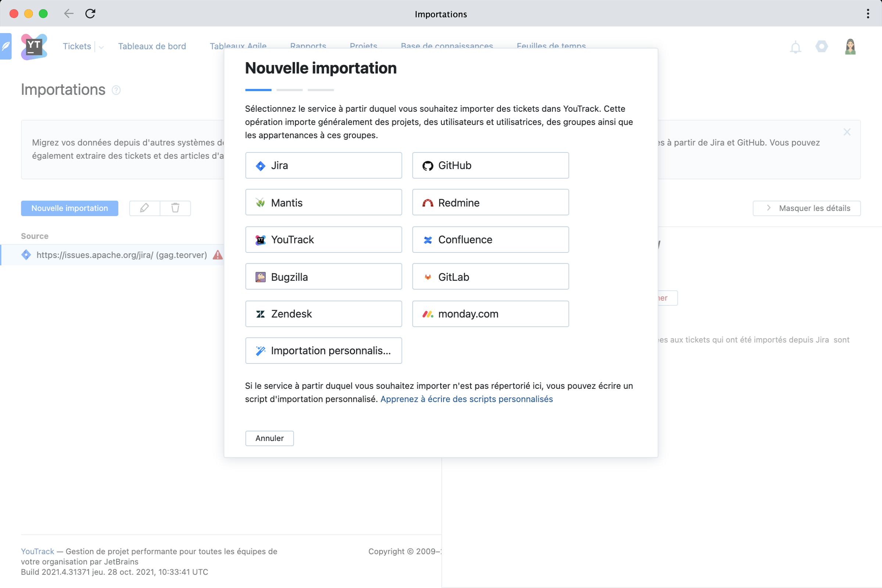Click the help question mark beside Importations
Image resolution: width=882 pixels, height=588 pixels.
[x=116, y=90]
